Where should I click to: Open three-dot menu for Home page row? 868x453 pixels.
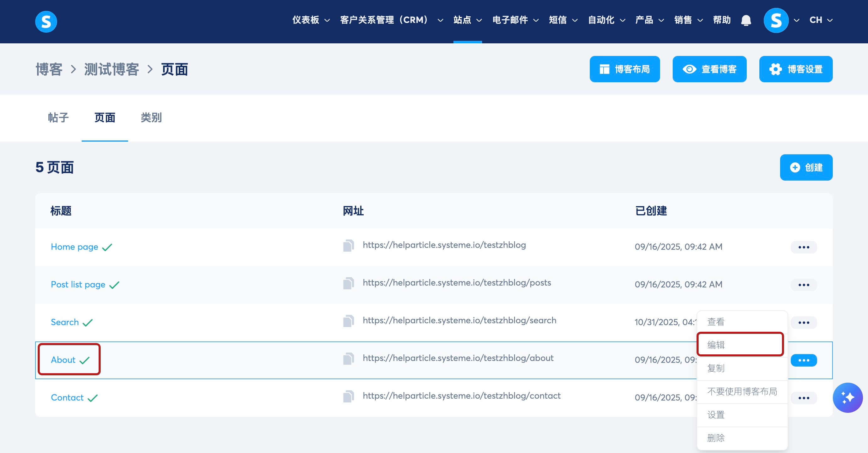804,247
